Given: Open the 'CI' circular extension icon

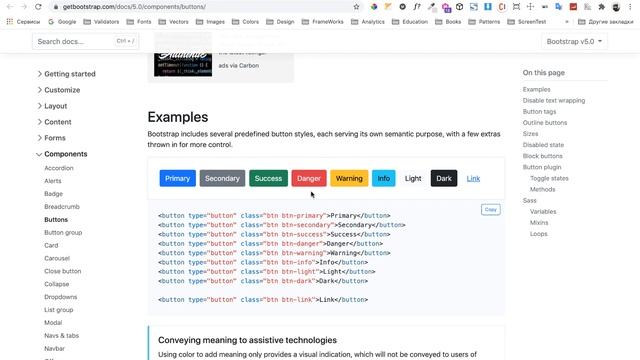Looking at the screenshot, I should coord(502,7).
